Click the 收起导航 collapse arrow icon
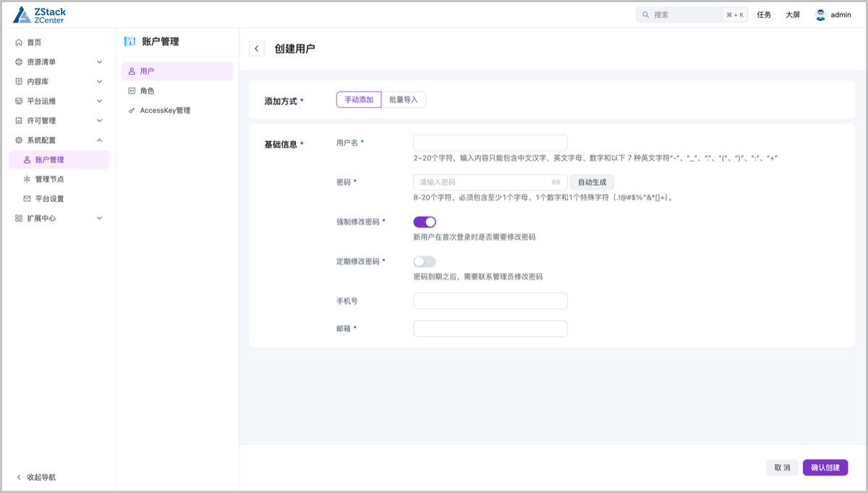868x493 pixels. coord(19,478)
